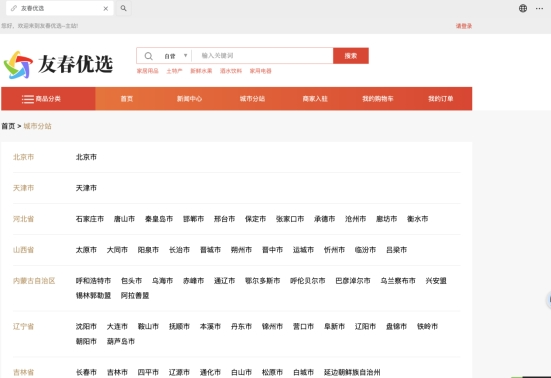
Task: Choose 石家庄市 under 河北省
Action: (90, 219)
